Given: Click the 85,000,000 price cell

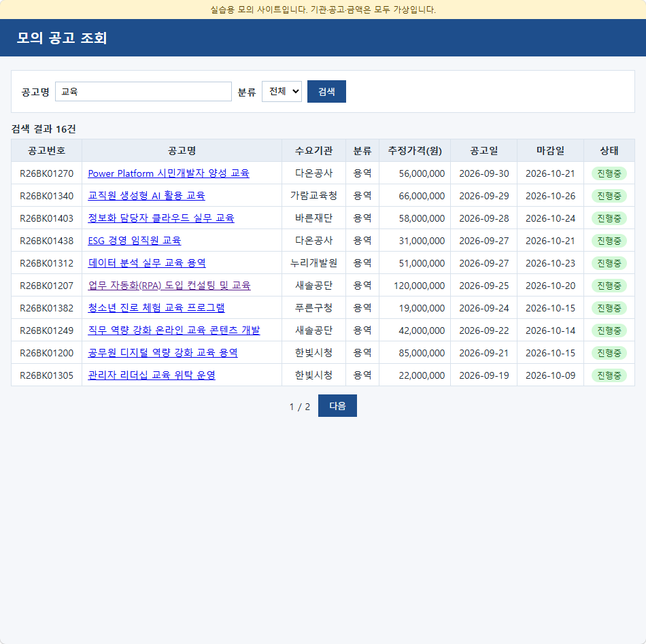Looking at the screenshot, I should pyautogui.click(x=415, y=353).
